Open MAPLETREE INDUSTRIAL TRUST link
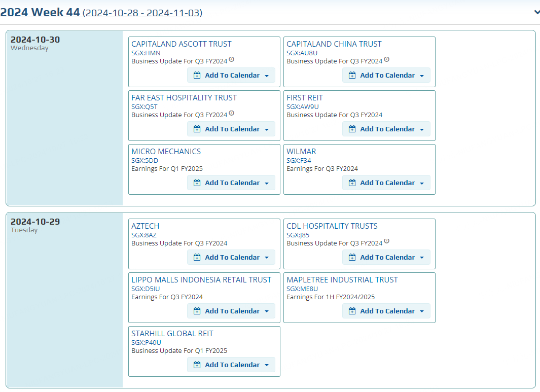The height and width of the screenshot is (392, 540). click(342, 280)
